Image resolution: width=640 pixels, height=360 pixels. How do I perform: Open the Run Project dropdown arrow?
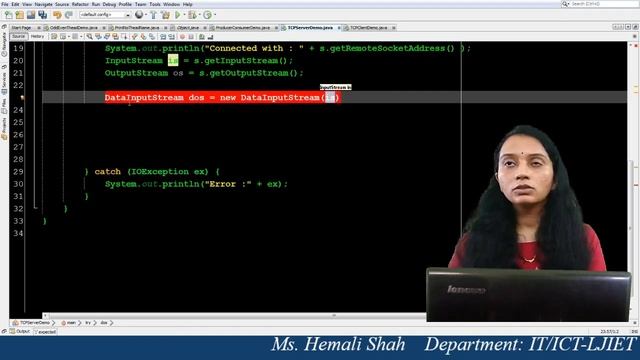[x=184, y=15]
